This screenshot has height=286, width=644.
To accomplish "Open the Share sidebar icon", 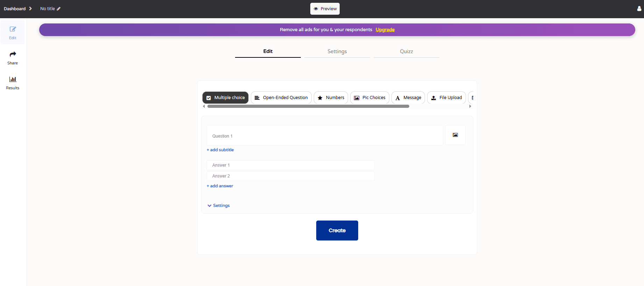I will [x=13, y=54].
